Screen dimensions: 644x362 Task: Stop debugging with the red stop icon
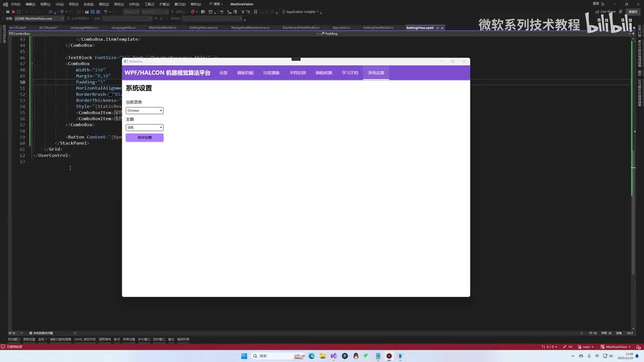pos(13,12)
